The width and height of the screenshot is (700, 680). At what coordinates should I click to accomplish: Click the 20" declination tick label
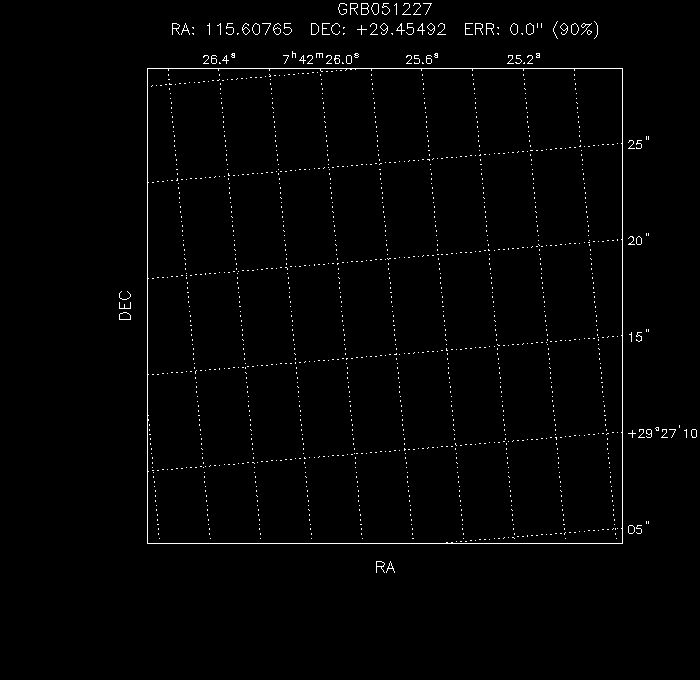pyautogui.click(x=638, y=241)
